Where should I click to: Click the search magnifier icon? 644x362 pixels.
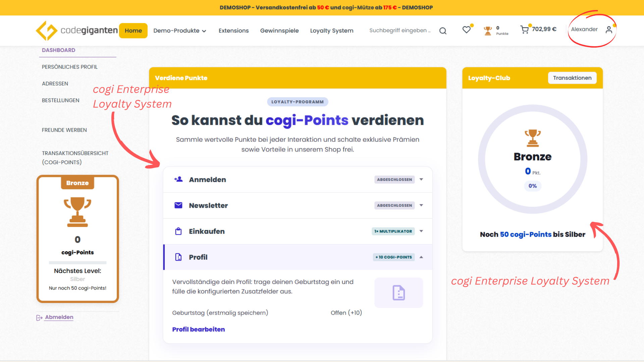443,31
